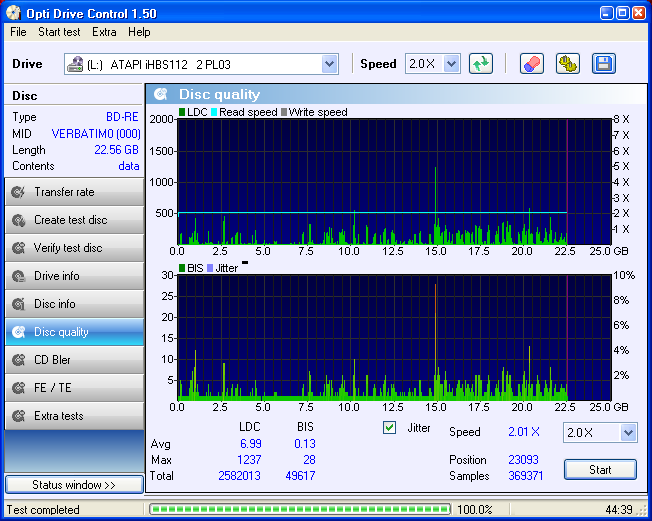Click the LDC Total value 2582013
This screenshot has height=521, width=652.
tap(240, 476)
